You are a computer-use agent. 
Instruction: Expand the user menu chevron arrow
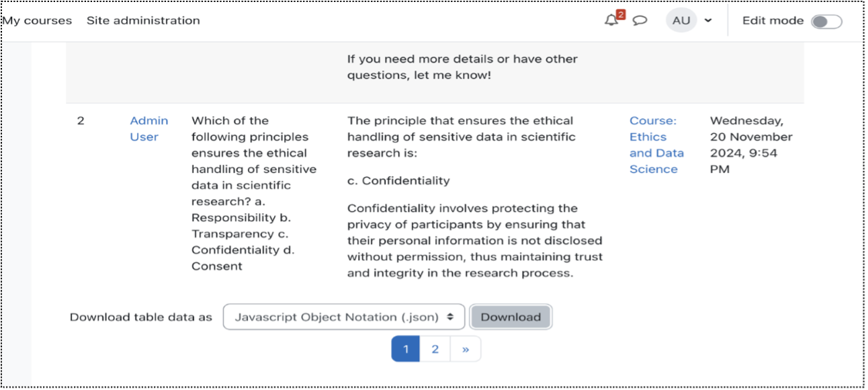[x=708, y=21]
